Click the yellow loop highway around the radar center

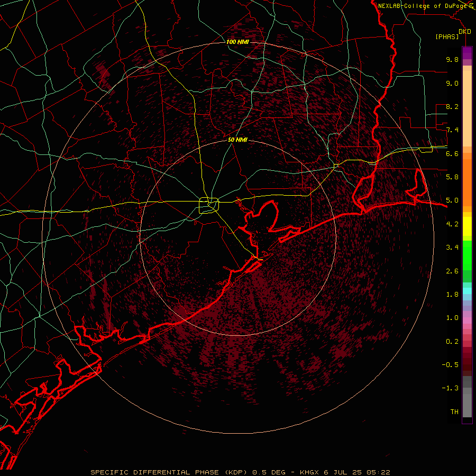point(209,206)
